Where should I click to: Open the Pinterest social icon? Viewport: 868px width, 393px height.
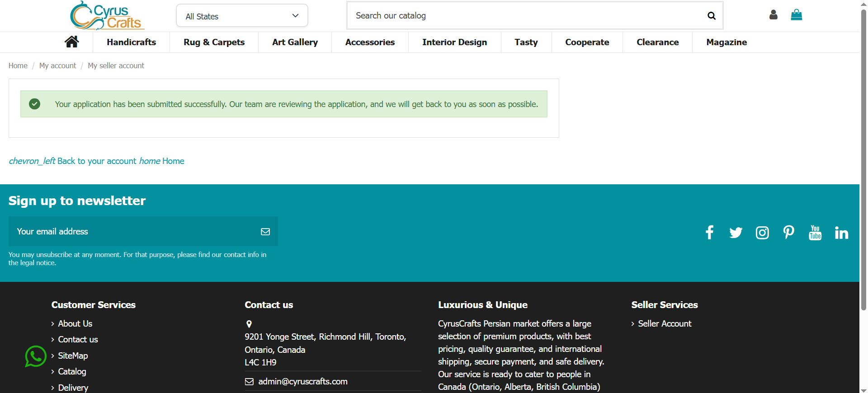788,233
